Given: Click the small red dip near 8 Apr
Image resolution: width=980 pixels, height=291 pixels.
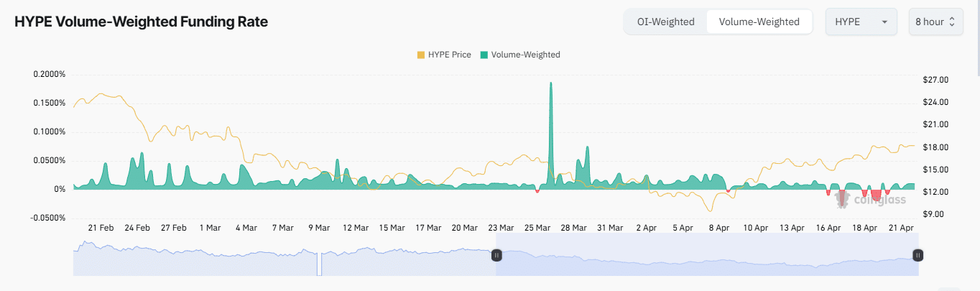Looking at the screenshot, I should pos(728,190).
